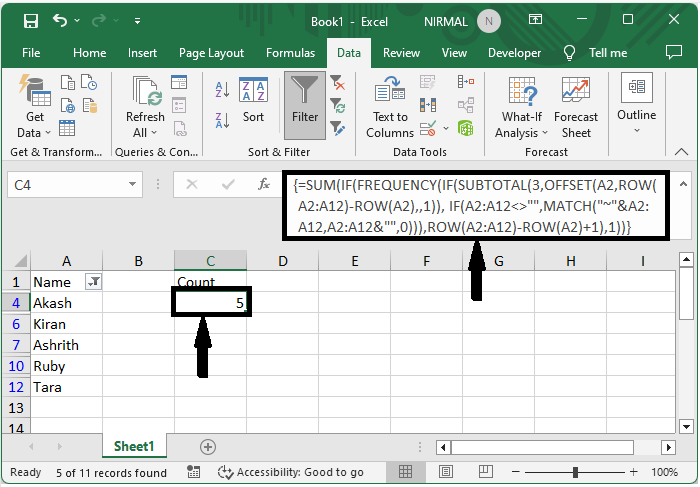Image resolution: width=700 pixels, height=487 pixels.
Task: Open the File tab
Action: point(31,53)
